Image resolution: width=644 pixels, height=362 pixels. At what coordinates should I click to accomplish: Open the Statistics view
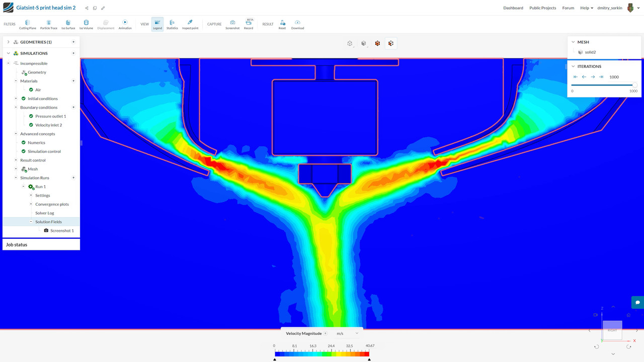tap(172, 25)
